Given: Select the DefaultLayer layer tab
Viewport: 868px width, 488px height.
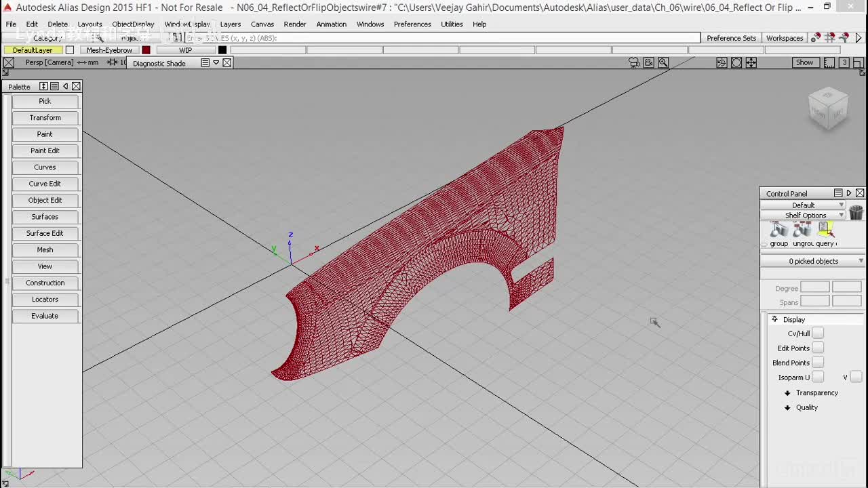Looking at the screenshot, I should point(33,50).
